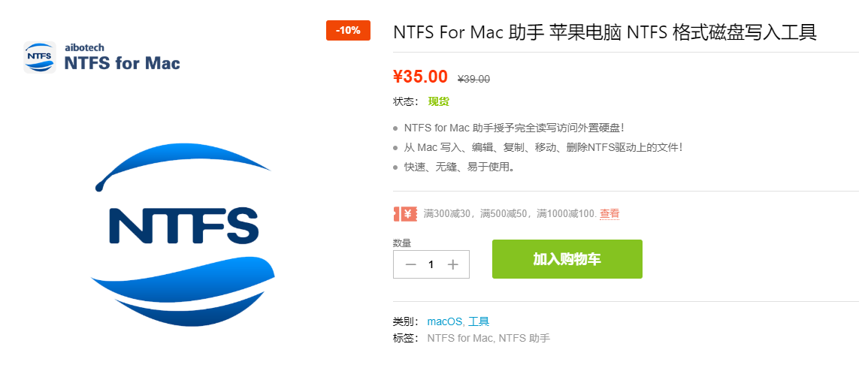Screen dimensions: 868x365
Task: Click the -10% discount badge
Action: click(x=348, y=30)
